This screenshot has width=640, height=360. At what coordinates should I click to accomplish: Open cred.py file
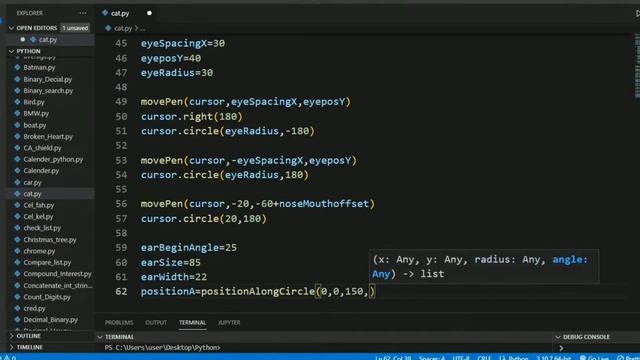pos(34,308)
